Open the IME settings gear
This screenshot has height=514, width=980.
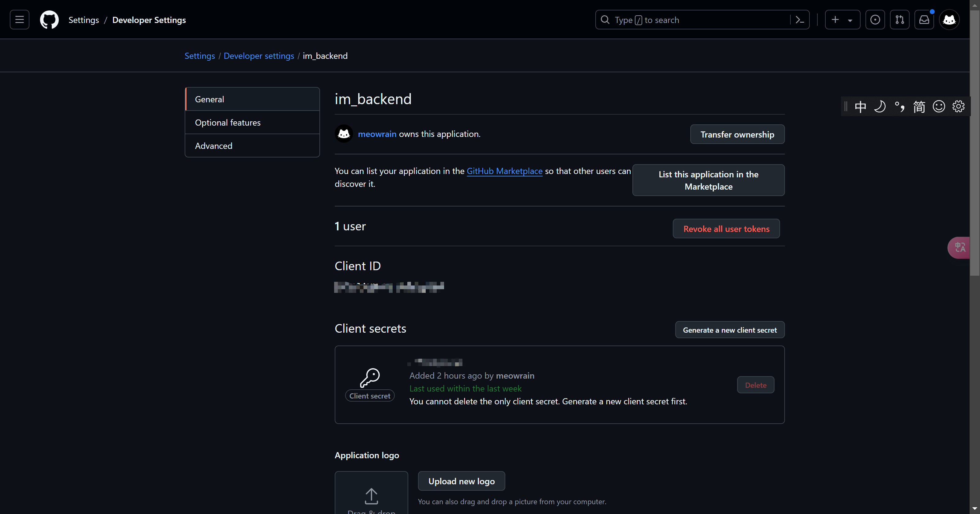coord(958,107)
